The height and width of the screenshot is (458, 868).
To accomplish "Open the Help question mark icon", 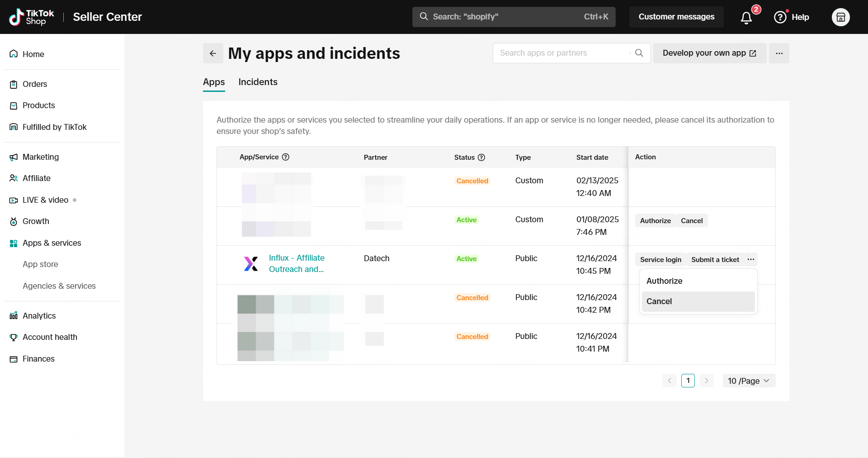I will 780,17.
